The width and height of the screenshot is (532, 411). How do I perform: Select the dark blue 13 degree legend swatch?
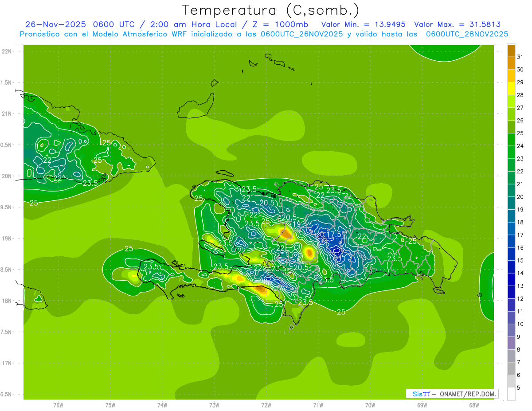coord(511,279)
